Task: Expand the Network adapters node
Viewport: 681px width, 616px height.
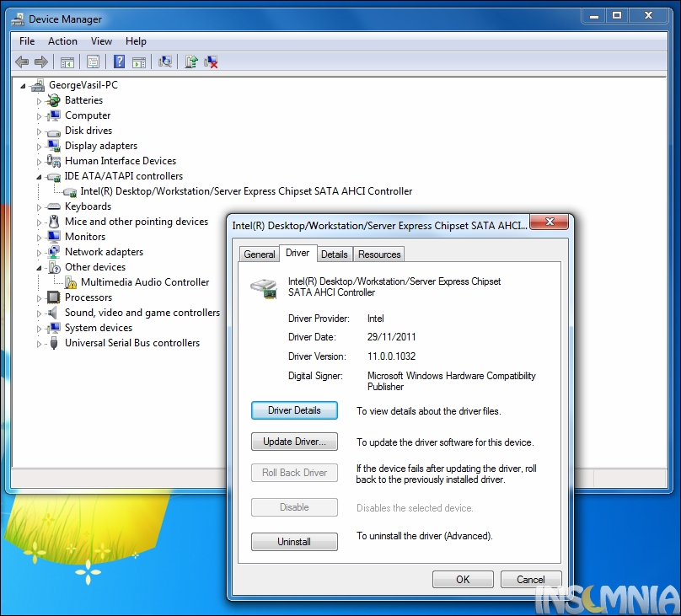Action: point(39,253)
